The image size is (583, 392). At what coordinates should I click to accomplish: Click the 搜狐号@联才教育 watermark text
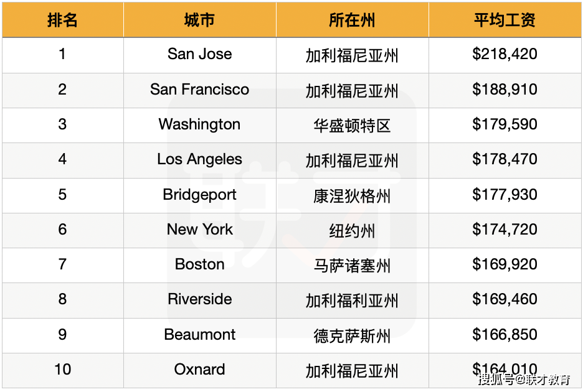524,380
